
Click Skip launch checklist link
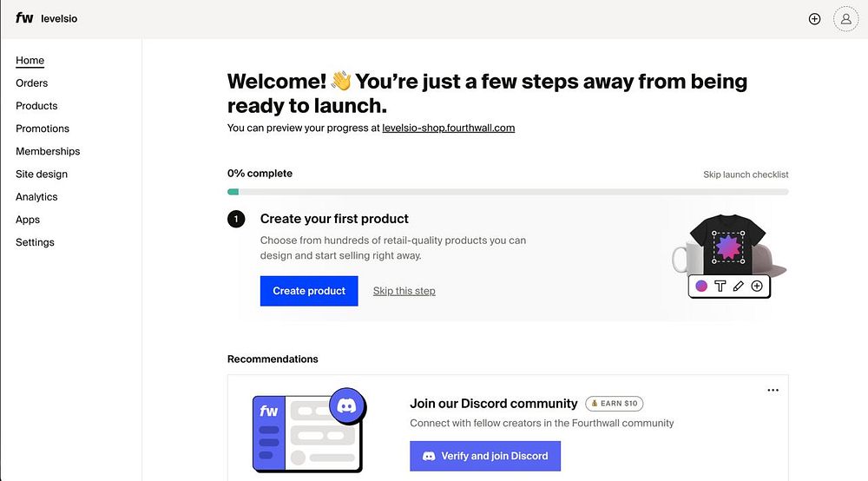[746, 175]
